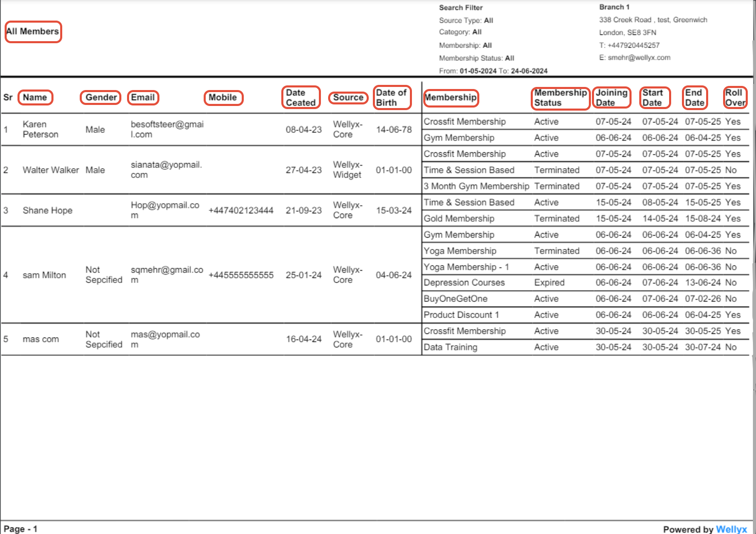Click the Source column header
This screenshot has width=756, height=534.
click(348, 97)
